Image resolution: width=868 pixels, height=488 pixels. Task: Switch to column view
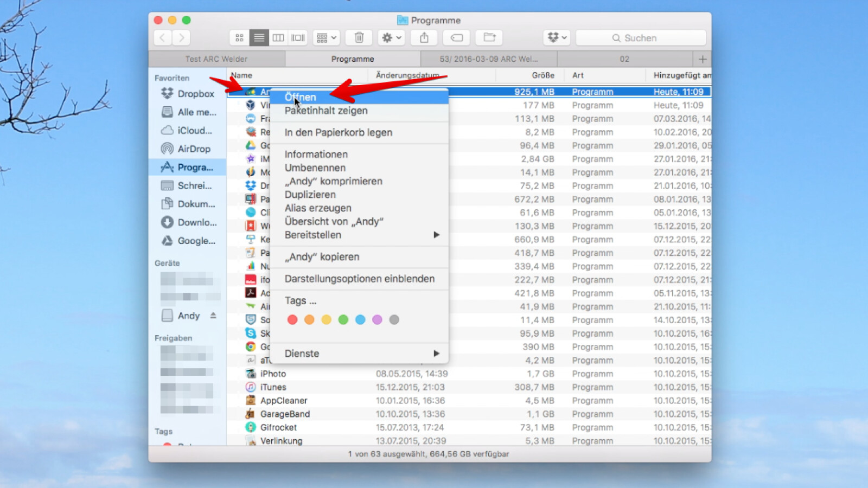[278, 37]
